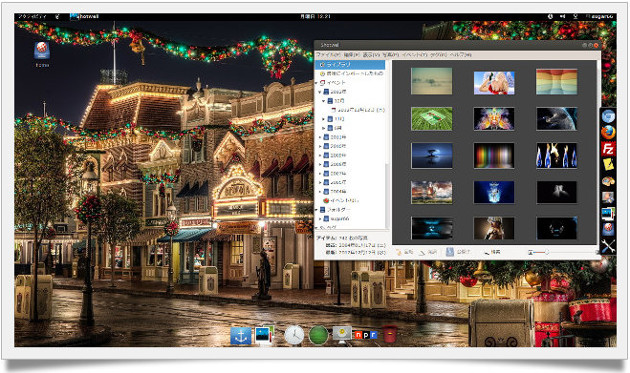Screen dimensions: 630x373
Task: Select the 2009年 row in the sidebar
Action: pyautogui.click(x=350, y=156)
